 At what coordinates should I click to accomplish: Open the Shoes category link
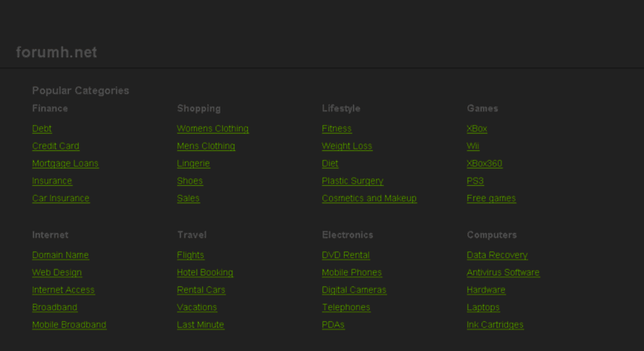190,181
